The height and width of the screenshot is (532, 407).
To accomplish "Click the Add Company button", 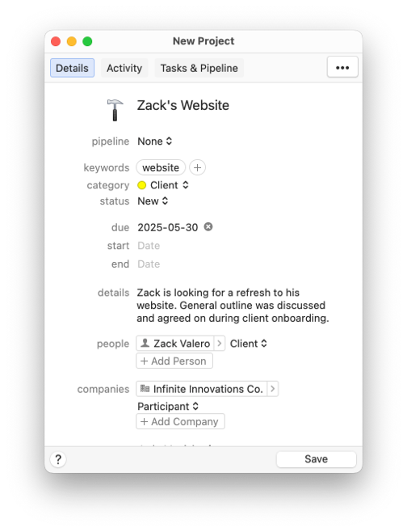I will click(x=180, y=421).
